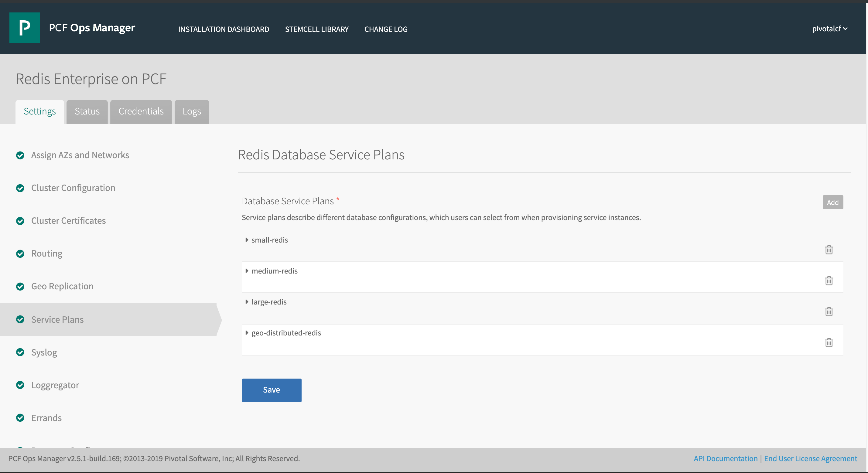Switch to the Status tab
This screenshot has height=473, width=868.
87,111
